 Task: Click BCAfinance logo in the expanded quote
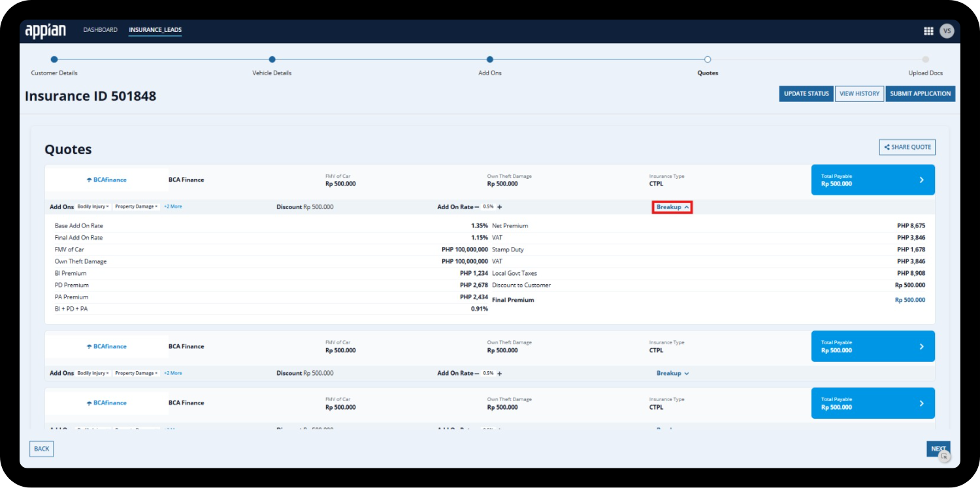[106, 180]
